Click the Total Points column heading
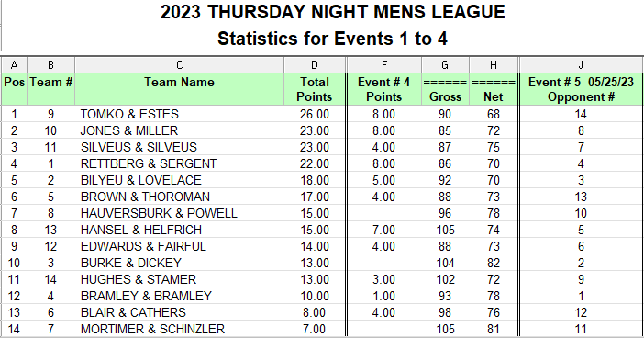The width and height of the screenshot is (644, 338). pos(314,89)
